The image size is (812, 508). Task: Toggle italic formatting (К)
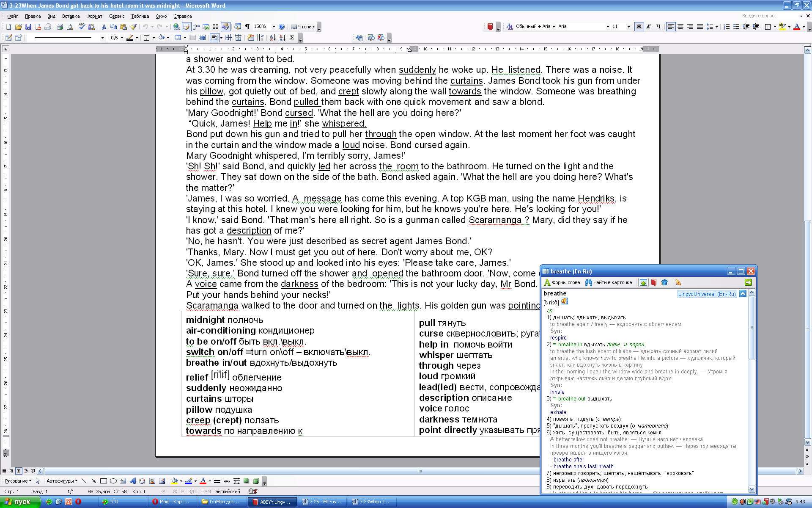[x=649, y=26]
